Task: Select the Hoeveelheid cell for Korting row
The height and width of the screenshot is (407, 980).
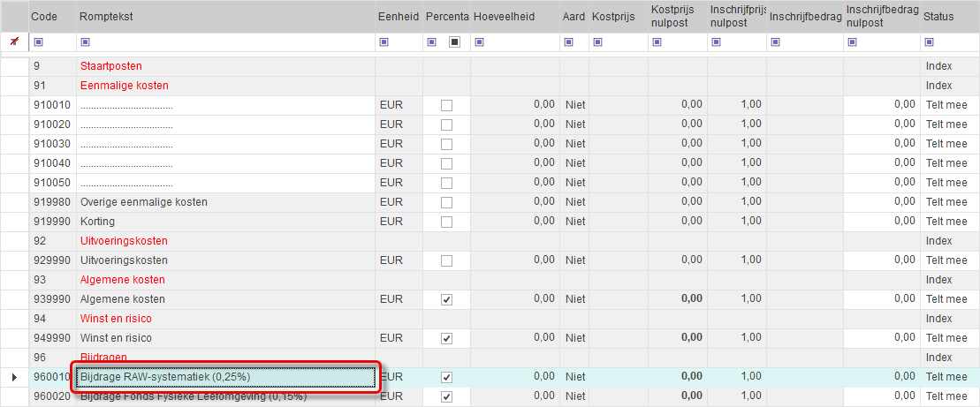Action: 514,222
